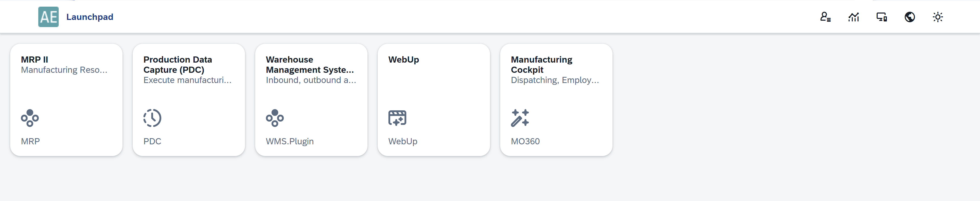Click the monitor and phone devices icon
980x201 pixels.
click(x=881, y=17)
